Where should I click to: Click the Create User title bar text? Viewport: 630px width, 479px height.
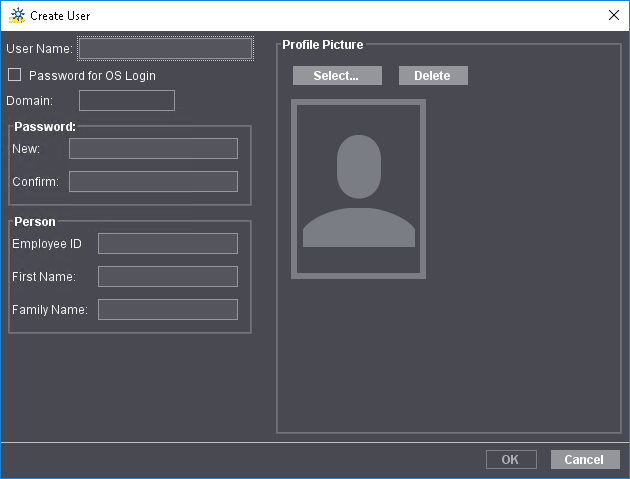tap(61, 16)
